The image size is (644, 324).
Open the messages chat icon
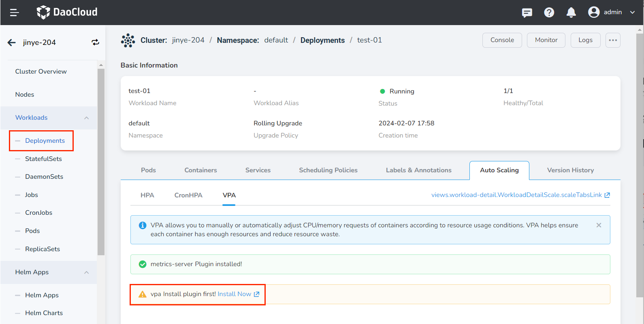pyautogui.click(x=527, y=13)
